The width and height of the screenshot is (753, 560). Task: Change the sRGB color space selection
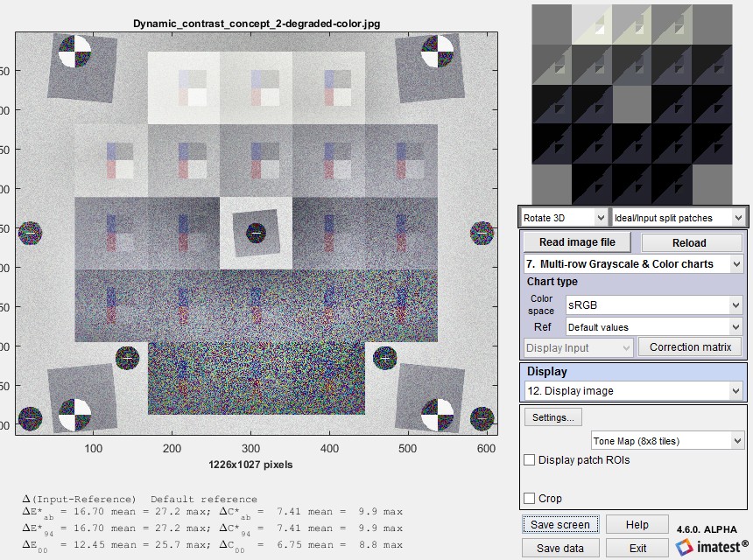coord(654,304)
